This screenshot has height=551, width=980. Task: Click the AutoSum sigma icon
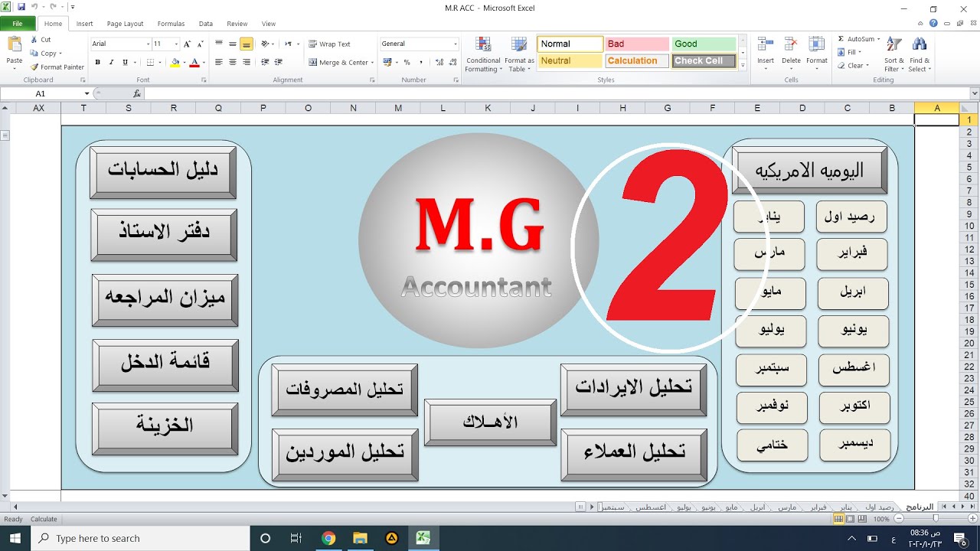point(841,39)
